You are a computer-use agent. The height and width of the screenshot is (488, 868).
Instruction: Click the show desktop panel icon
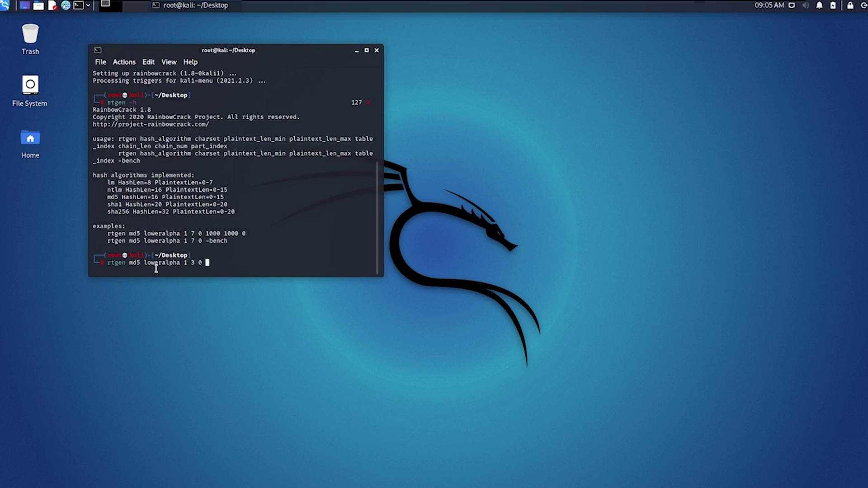point(24,5)
